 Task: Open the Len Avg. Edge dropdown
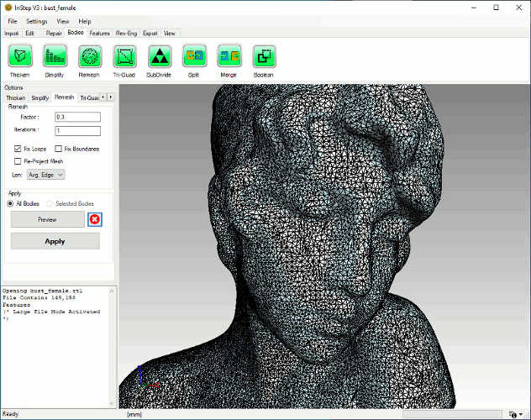click(x=45, y=174)
